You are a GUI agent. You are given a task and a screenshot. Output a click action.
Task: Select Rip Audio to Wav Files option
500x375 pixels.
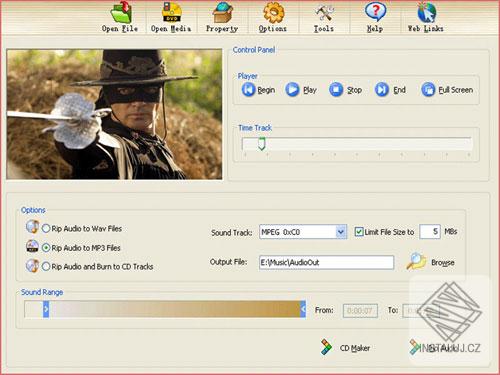pyautogui.click(x=46, y=228)
